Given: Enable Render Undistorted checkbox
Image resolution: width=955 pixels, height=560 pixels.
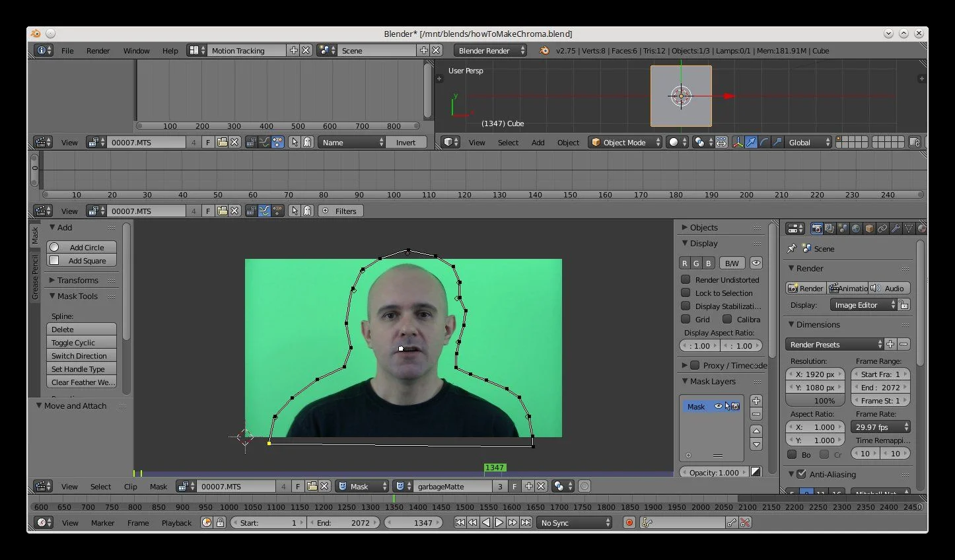Looking at the screenshot, I should click(x=686, y=279).
